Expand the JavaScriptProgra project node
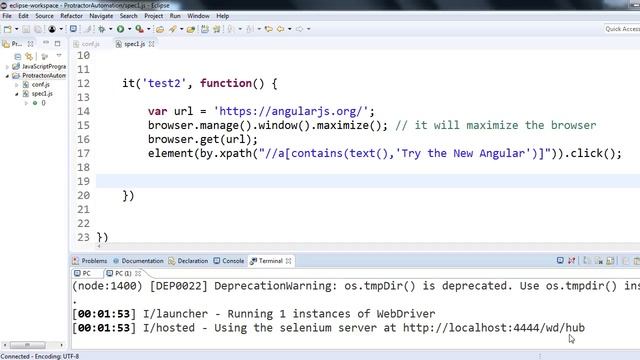The height and width of the screenshot is (360, 640). pyautogui.click(x=7, y=67)
